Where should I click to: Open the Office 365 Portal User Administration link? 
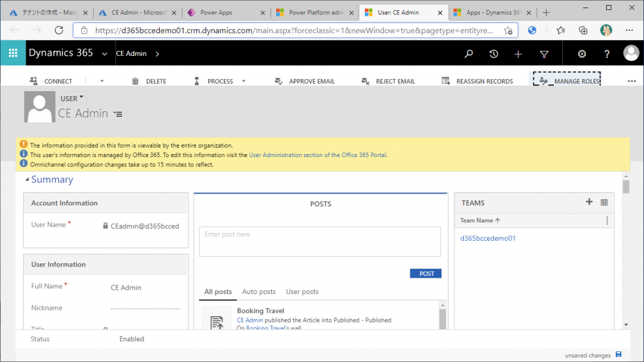pos(318,155)
